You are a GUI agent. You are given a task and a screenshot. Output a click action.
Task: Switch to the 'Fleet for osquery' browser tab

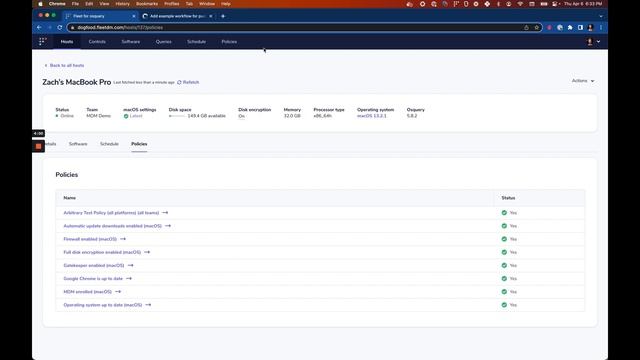[x=100, y=16]
